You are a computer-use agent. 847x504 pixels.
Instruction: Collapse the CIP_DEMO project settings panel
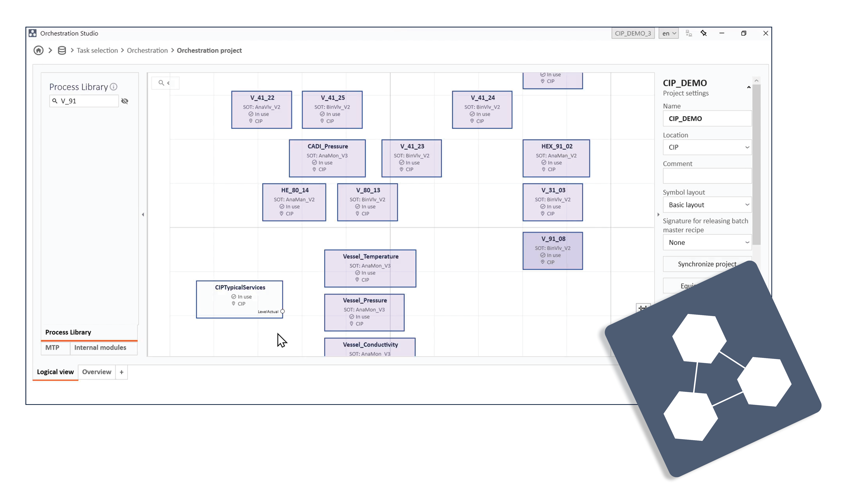coord(748,87)
